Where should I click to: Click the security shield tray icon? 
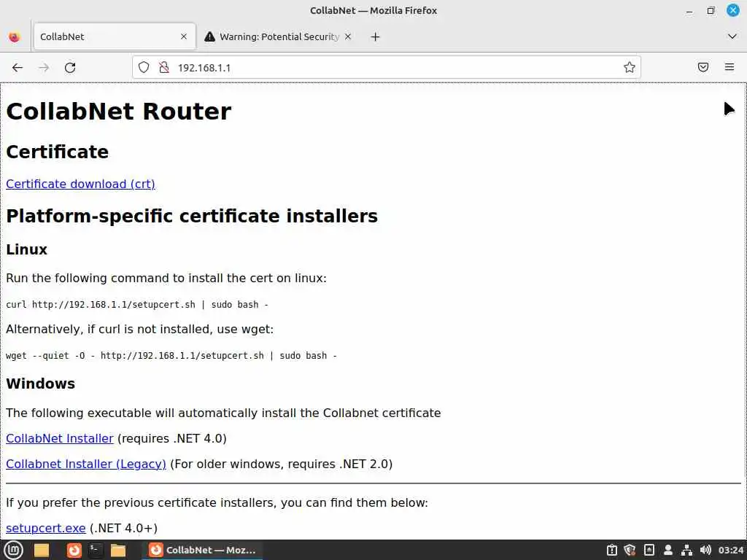tap(630, 550)
